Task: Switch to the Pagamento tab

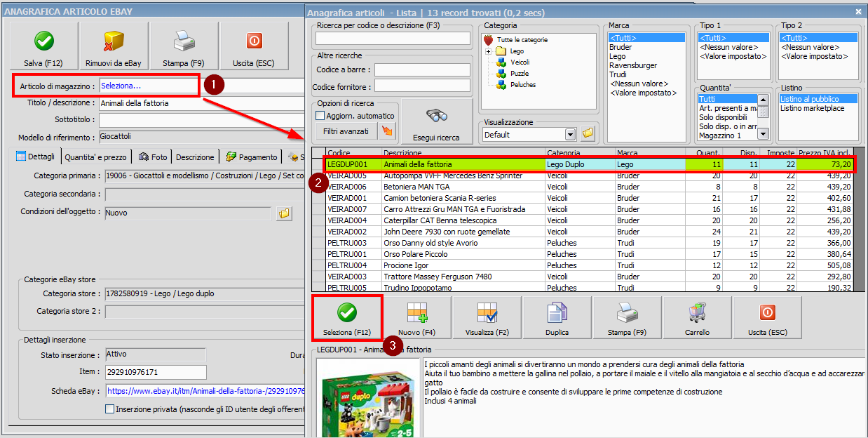Action: coord(251,157)
